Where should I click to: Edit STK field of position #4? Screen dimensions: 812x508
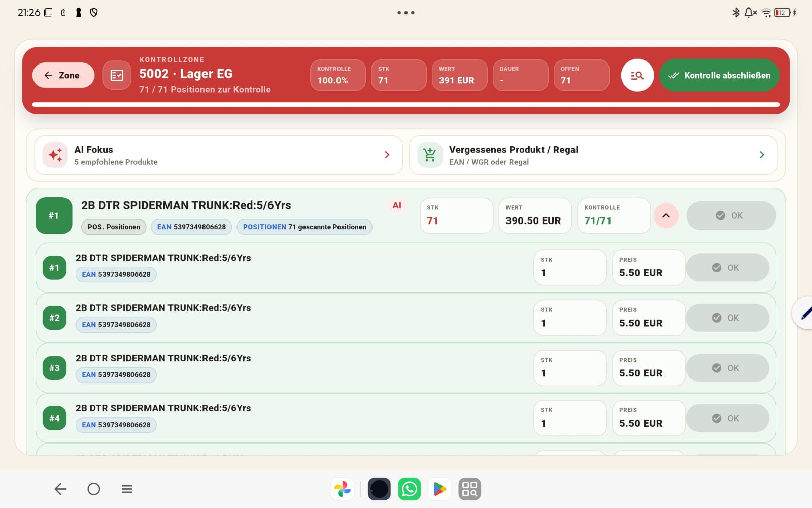[570, 418]
